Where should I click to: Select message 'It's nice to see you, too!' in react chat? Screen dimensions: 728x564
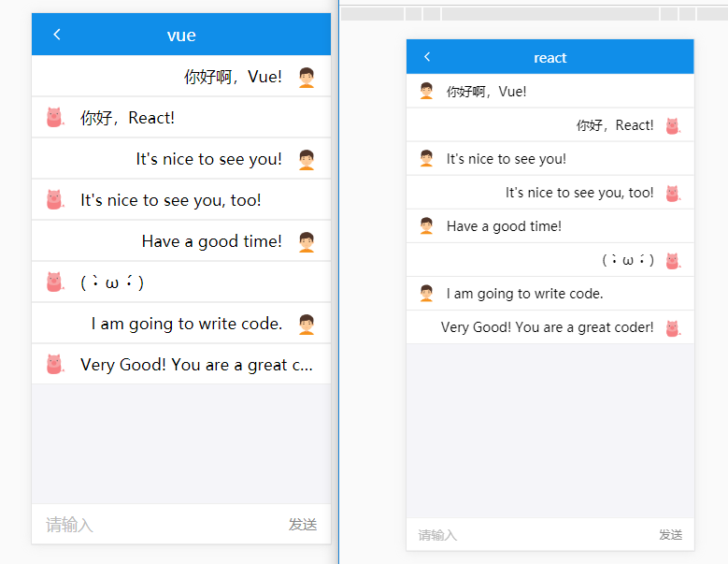pyautogui.click(x=579, y=193)
